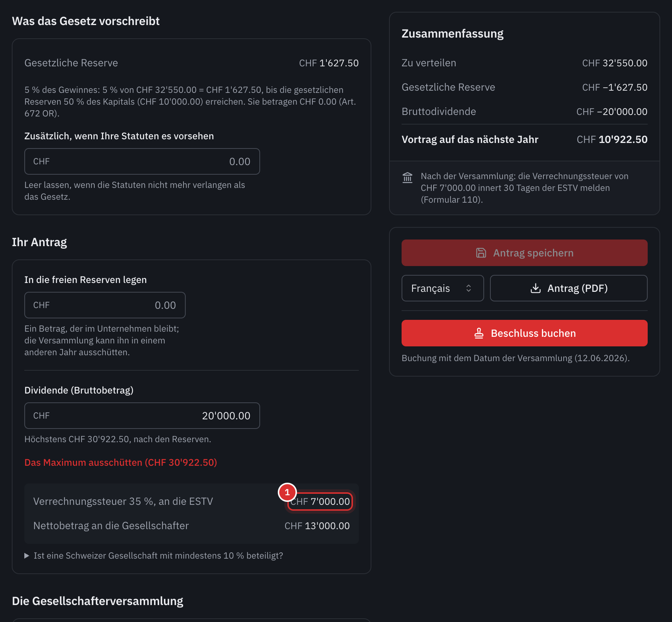Viewport: 672px width, 622px height.
Task: Click summary value CHF −1'627.50
Action: click(x=615, y=87)
